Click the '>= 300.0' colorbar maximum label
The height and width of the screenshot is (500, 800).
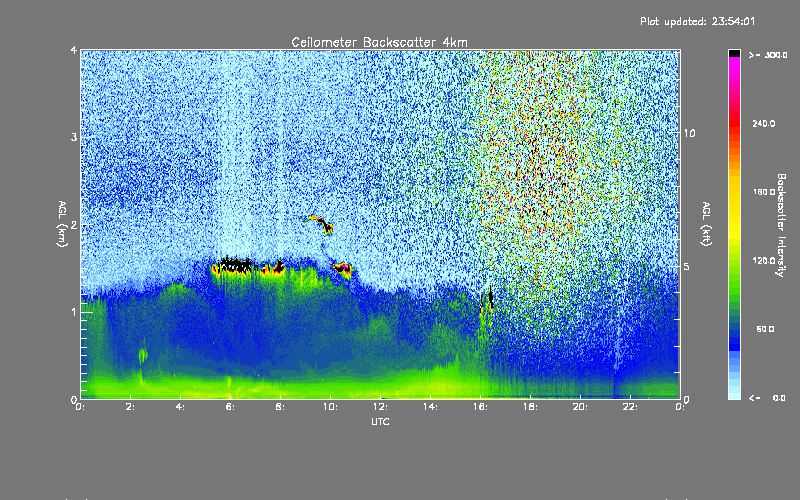[768, 55]
